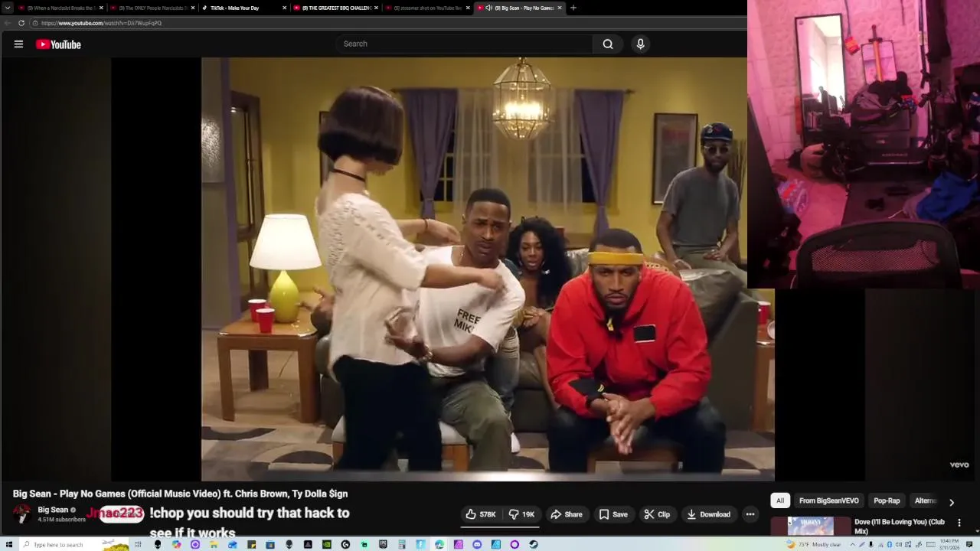Select the All filter chip
Screen dimensions: 980x551
point(780,500)
